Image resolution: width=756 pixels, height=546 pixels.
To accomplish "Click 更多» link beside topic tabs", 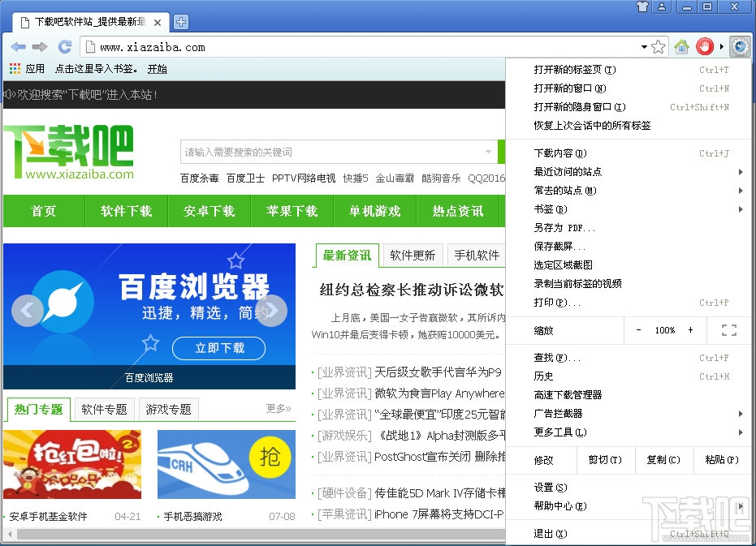I will tap(279, 409).
